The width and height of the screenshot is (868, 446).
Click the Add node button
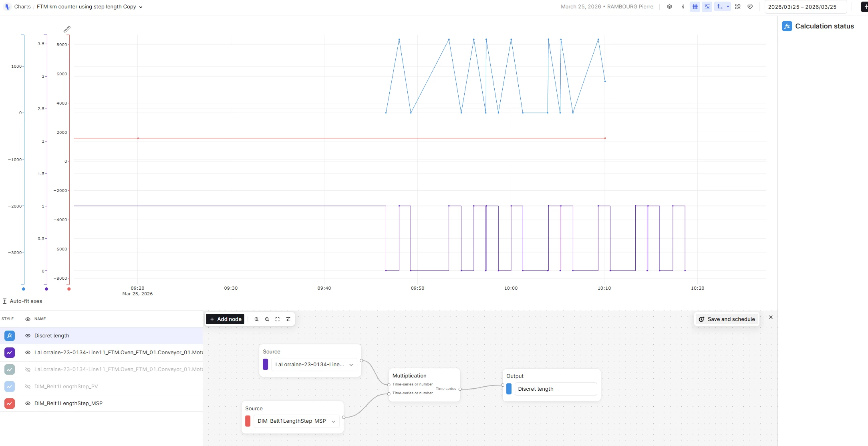point(225,319)
